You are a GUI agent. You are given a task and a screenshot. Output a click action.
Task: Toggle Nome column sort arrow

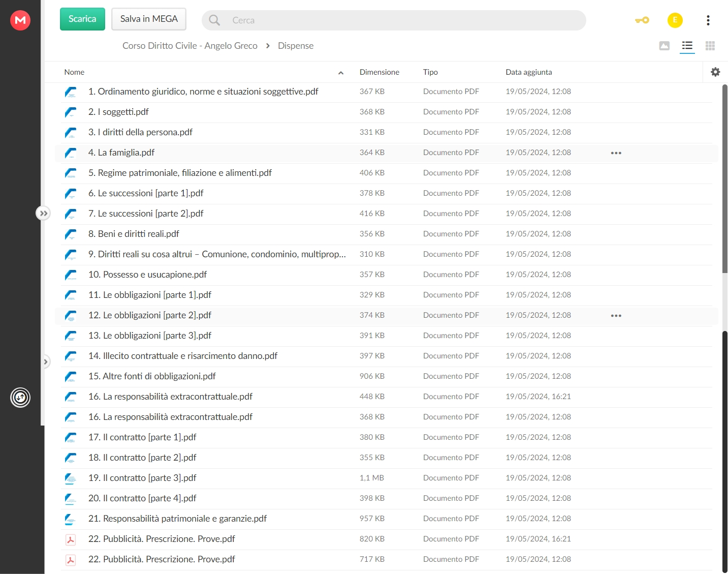(341, 73)
